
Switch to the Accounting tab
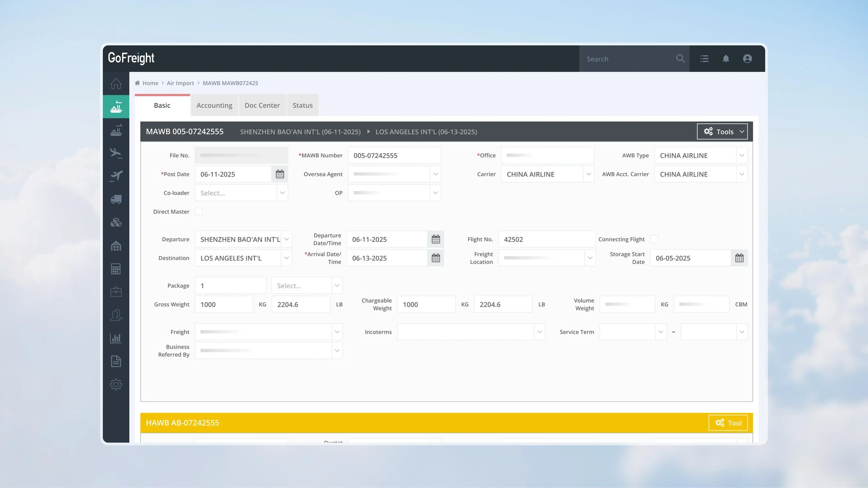click(x=214, y=105)
